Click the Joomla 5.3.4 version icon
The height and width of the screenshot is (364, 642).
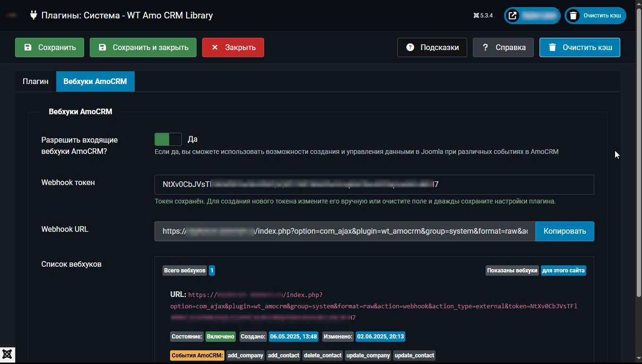(476, 16)
